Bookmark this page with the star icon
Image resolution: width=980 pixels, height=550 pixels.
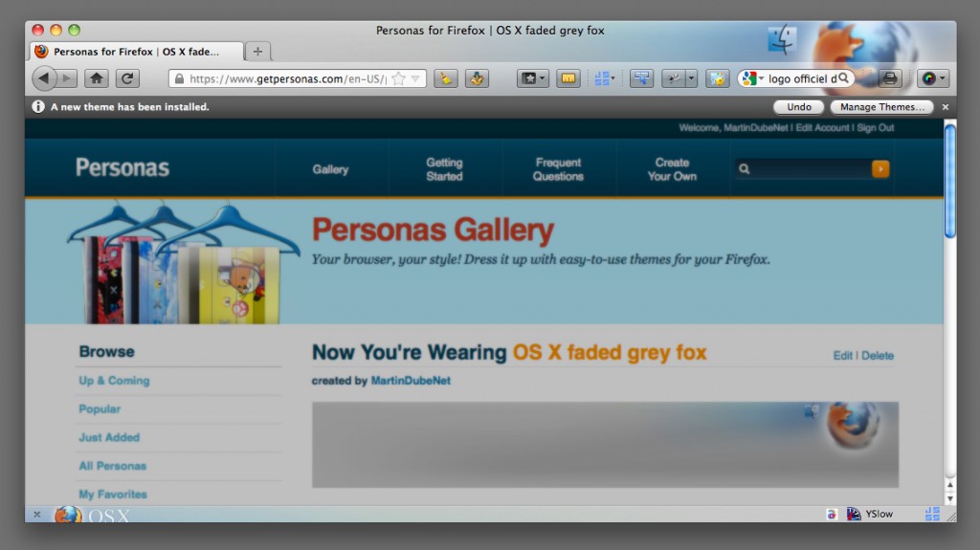pos(399,78)
